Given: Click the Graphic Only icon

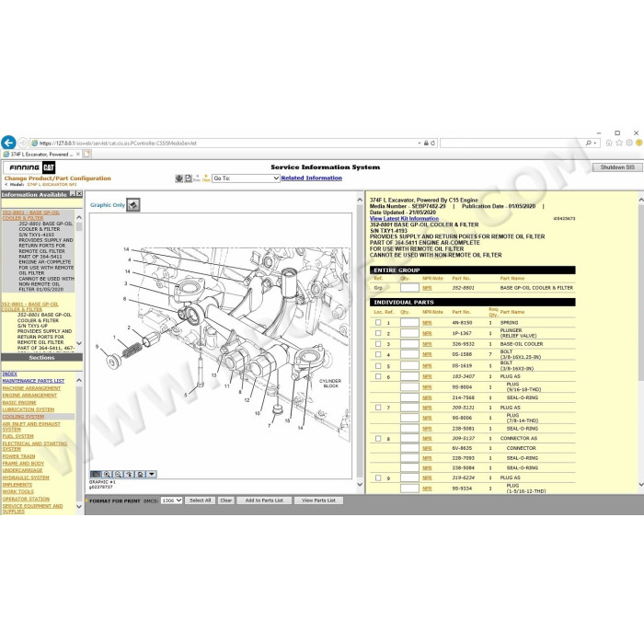Looking at the screenshot, I should click(x=133, y=204).
